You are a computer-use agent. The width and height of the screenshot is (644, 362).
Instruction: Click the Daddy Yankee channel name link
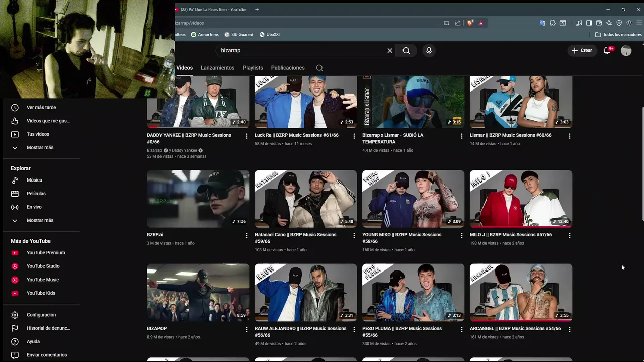tap(185, 150)
